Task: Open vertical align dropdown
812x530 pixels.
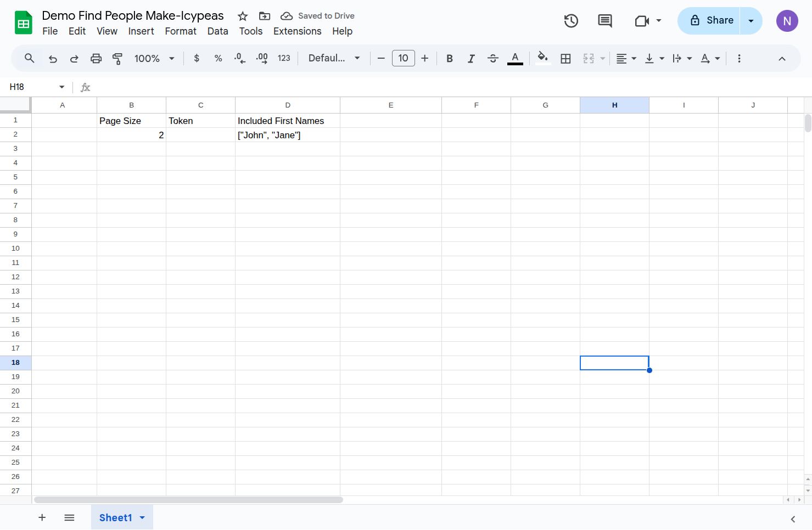Action: pyautogui.click(x=654, y=58)
